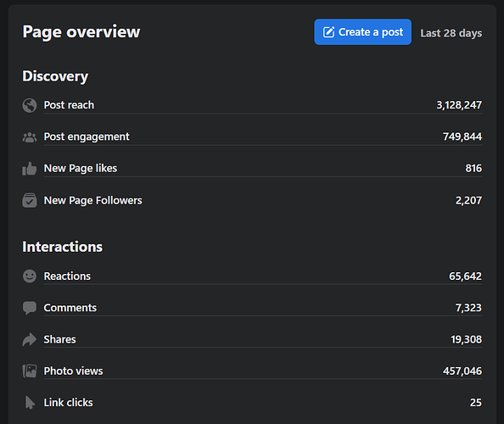
Task: Open the Last 28 days date range
Action: pyautogui.click(x=451, y=33)
